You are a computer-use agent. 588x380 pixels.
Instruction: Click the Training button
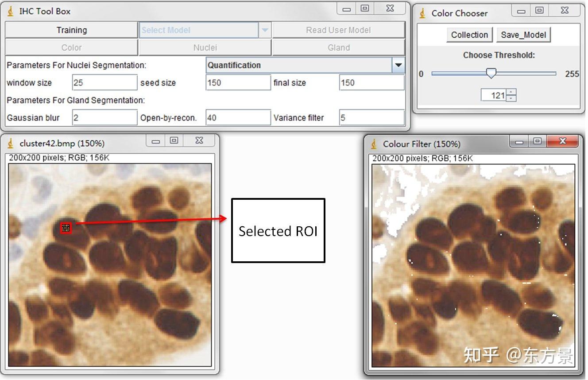(x=71, y=30)
